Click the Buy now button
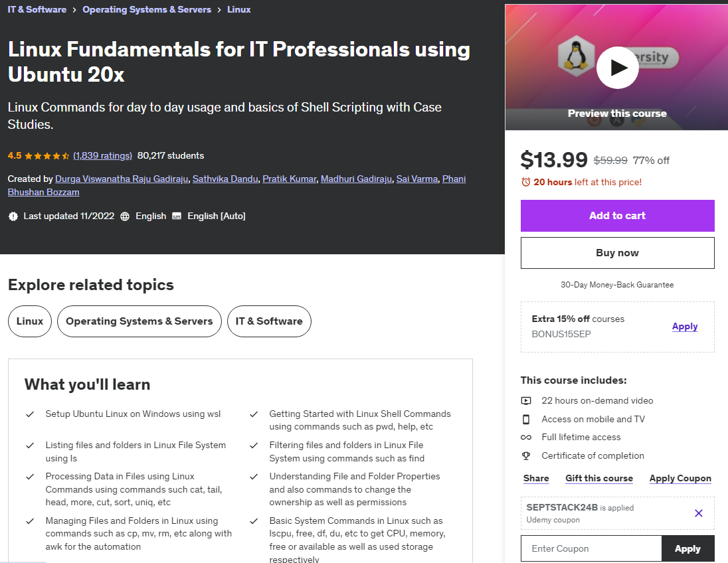This screenshot has height=563, width=728. pos(617,252)
